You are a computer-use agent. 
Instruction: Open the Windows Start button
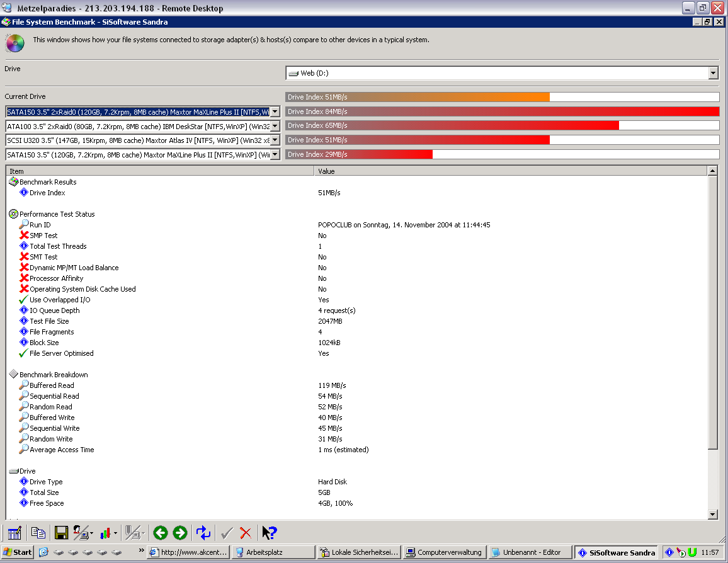point(17,552)
